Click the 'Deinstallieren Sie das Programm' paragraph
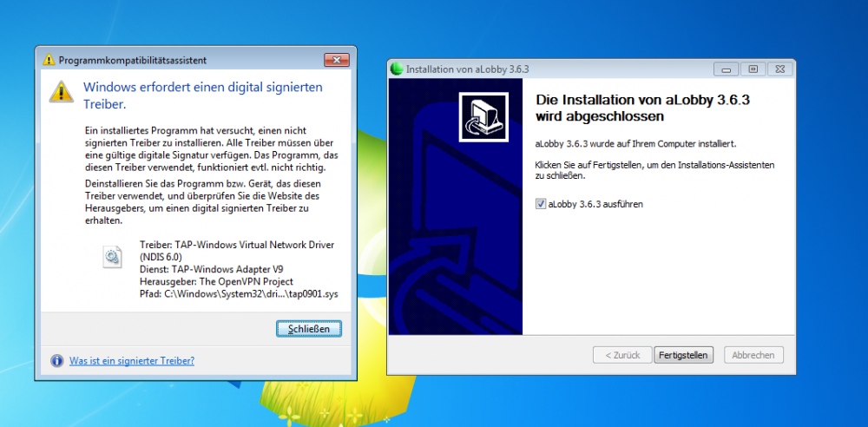 coord(204,201)
